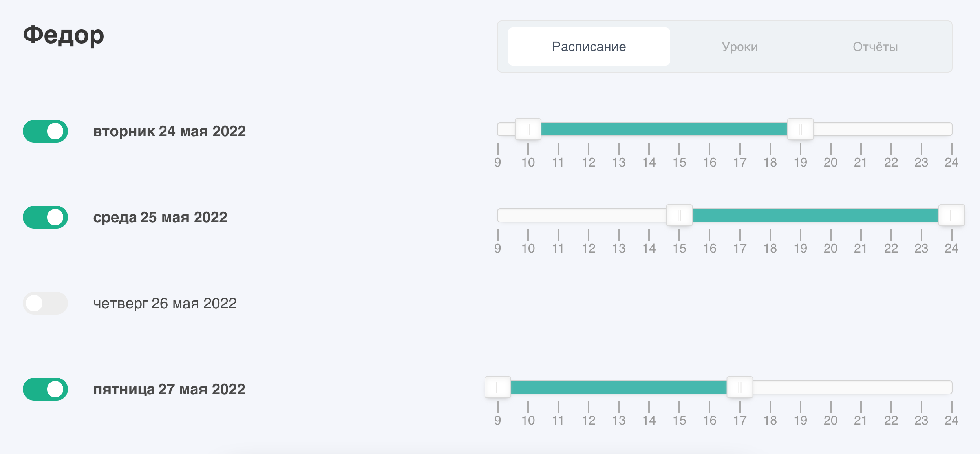Click the end handle of Tuesday's slider
The image size is (980, 454).
coord(800,129)
